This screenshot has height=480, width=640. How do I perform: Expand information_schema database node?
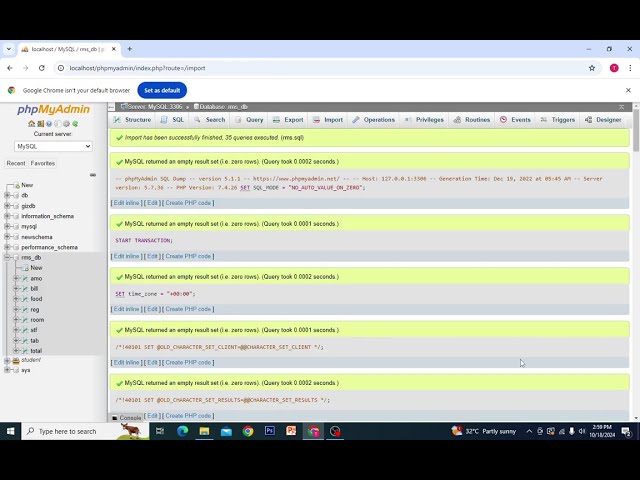(x=7, y=216)
